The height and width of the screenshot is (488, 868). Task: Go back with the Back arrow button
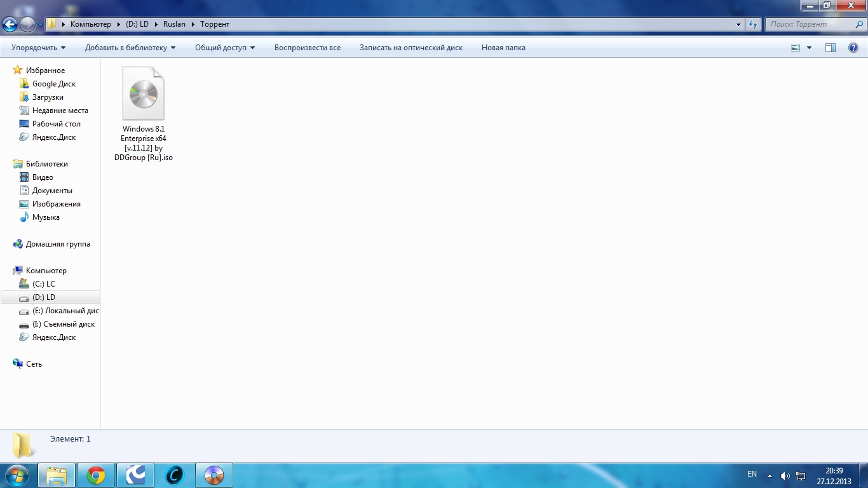click(10, 24)
